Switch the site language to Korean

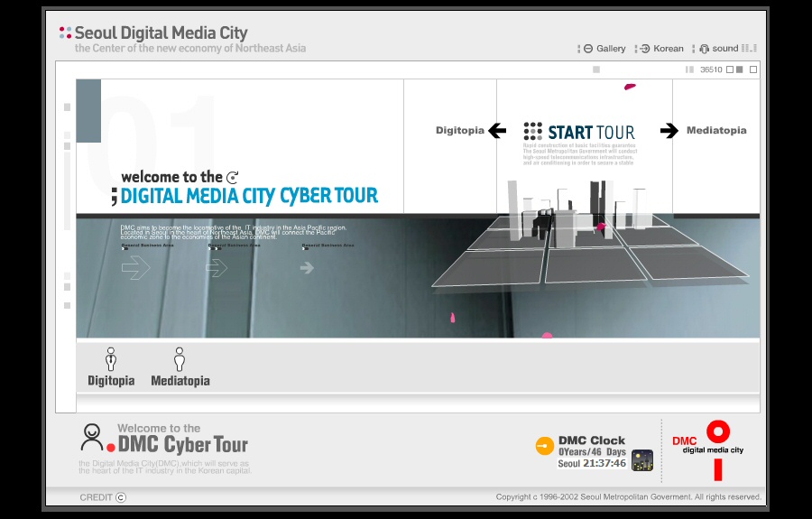pyautogui.click(x=662, y=48)
